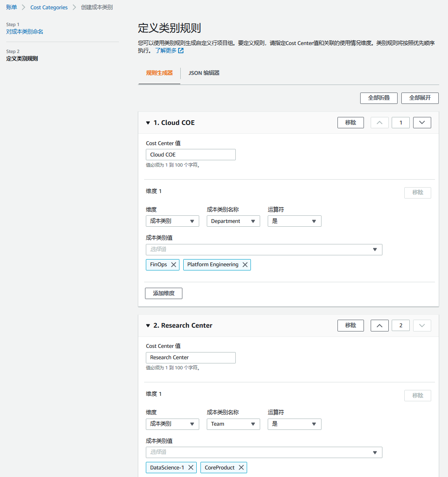Switch to JSON 编辑器 tab

[204, 73]
